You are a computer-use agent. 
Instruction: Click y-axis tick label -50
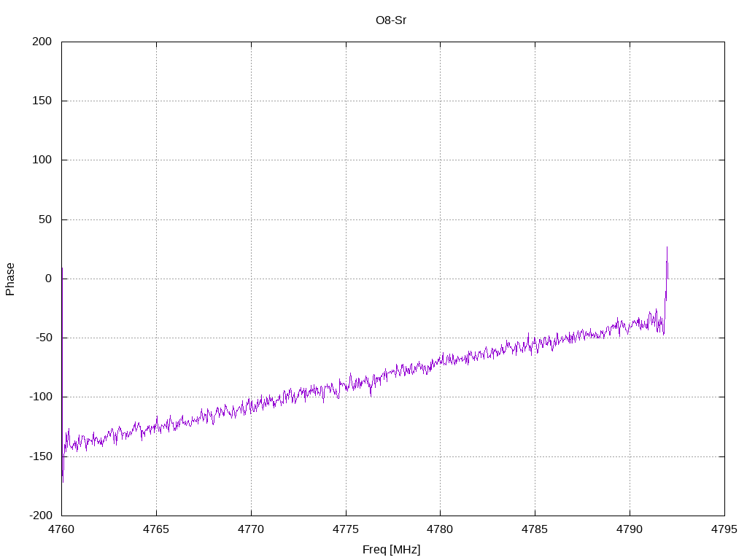coord(43,338)
